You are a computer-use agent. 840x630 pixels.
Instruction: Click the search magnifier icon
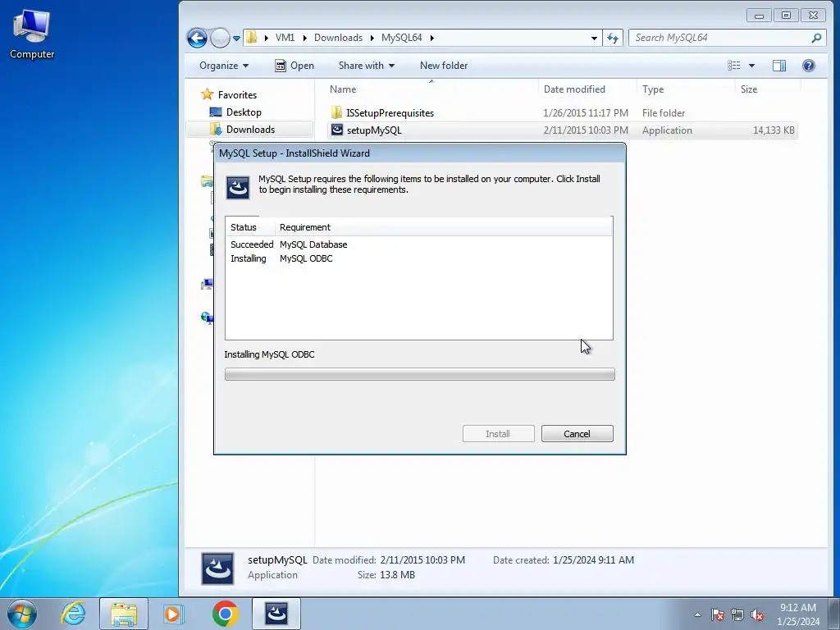[816, 38]
